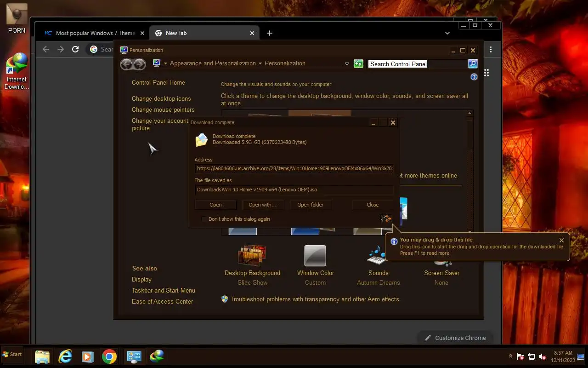Open the Start menu
The image size is (588, 368).
[x=12, y=354]
